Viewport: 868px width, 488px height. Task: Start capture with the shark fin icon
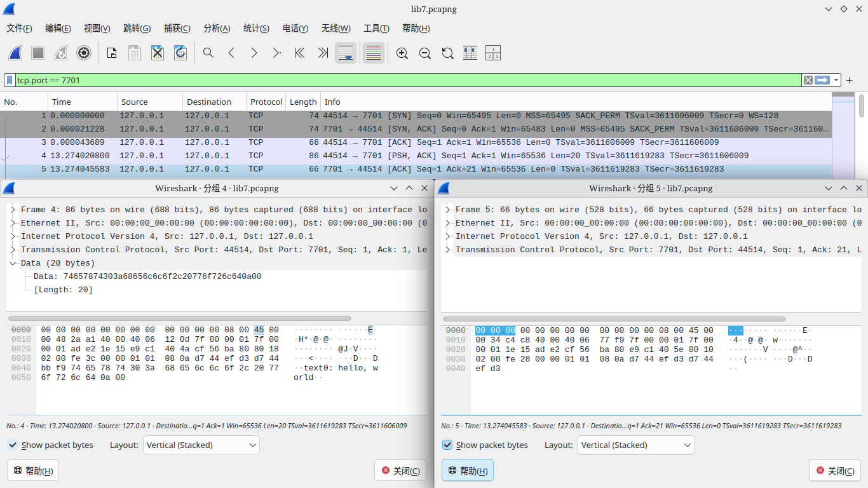[x=16, y=53]
